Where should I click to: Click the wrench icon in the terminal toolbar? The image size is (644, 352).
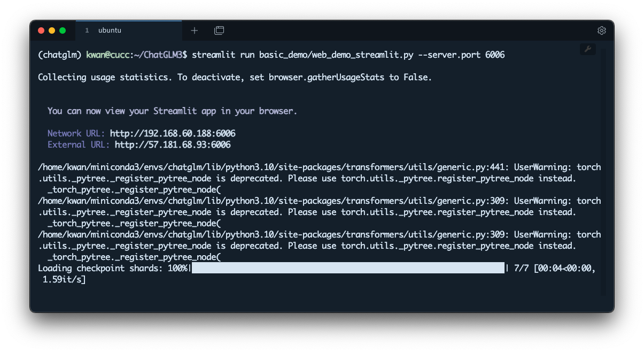(587, 49)
